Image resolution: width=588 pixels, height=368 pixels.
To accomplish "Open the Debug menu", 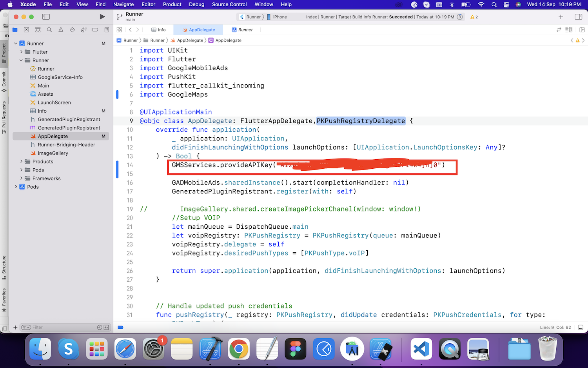I will 196,4.
